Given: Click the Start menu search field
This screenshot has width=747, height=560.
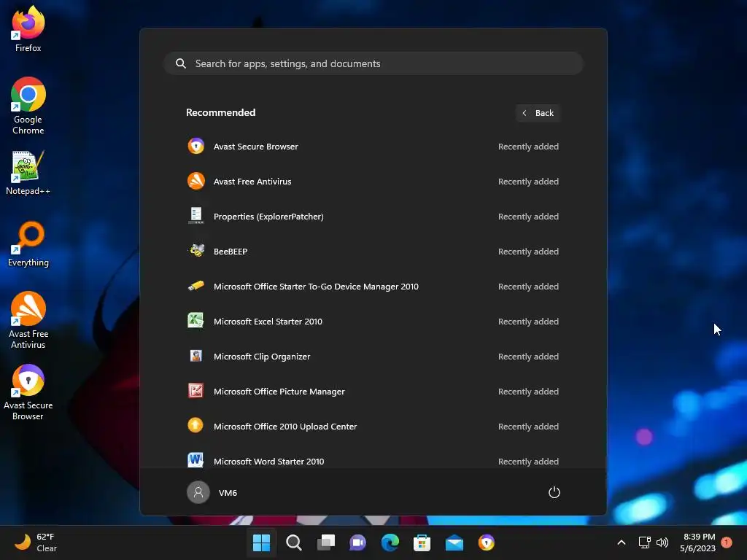Looking at the screenshot, I should tap(373, 63).
